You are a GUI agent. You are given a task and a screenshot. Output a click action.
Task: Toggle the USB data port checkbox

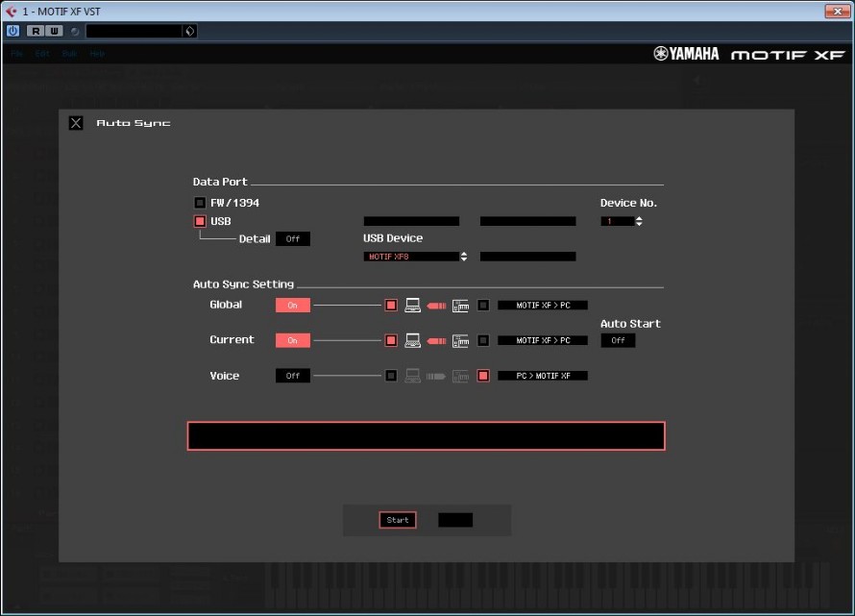click(200, 221)
